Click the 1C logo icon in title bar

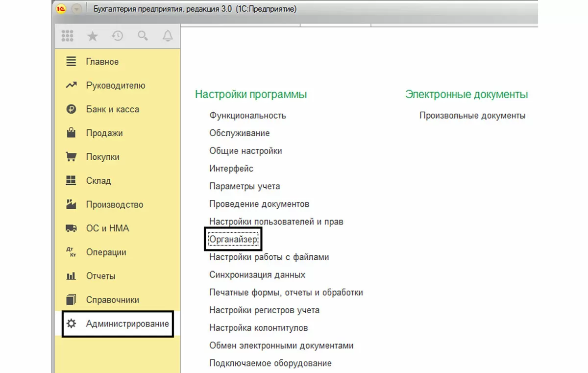pyautogui.click(x=61, y=9)
